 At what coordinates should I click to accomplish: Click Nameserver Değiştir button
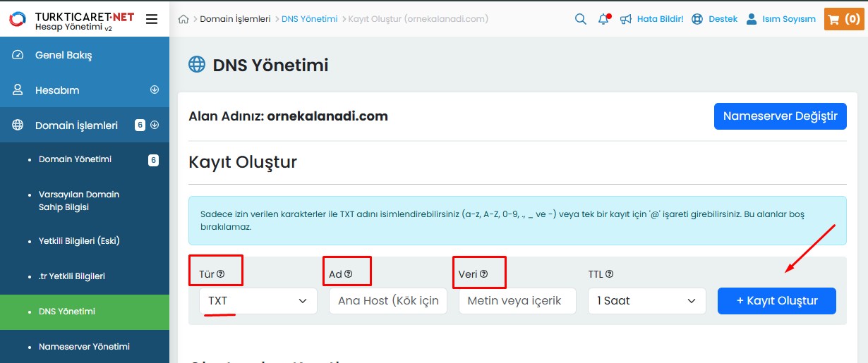(780, 116)
